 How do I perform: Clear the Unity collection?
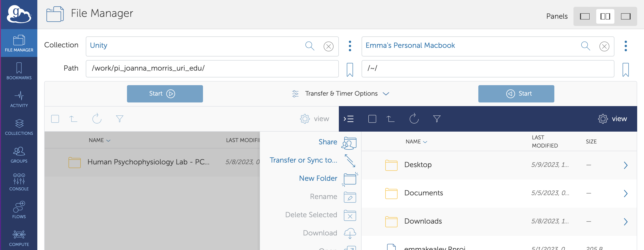point(329,46)
